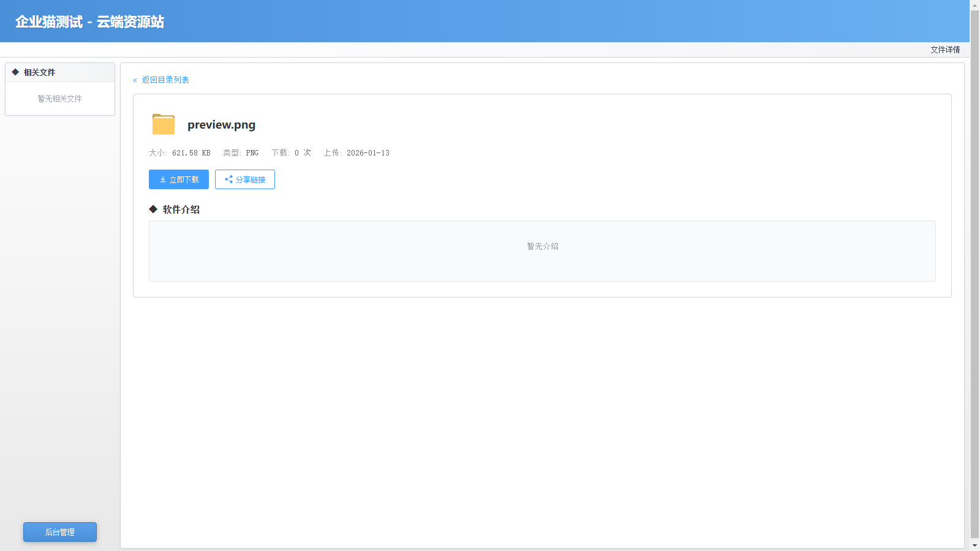Click the 暂无介绍 description box
This screenshot has width=980, height=551.
(x=542, y=250)
